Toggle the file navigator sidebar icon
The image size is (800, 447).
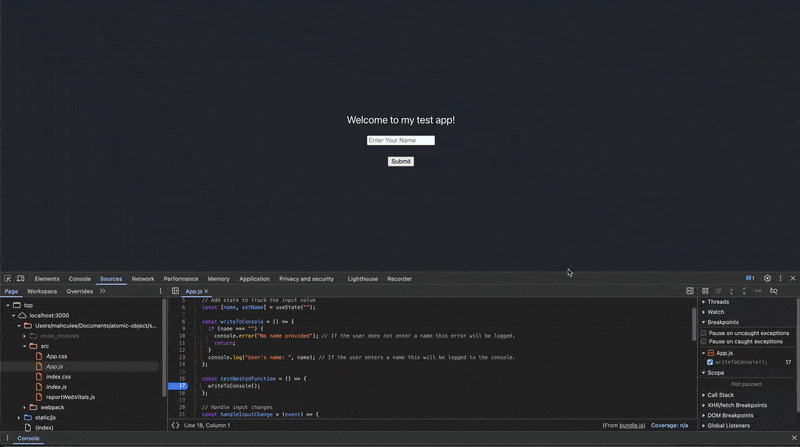pyautogui.click(x=176, y=291)
